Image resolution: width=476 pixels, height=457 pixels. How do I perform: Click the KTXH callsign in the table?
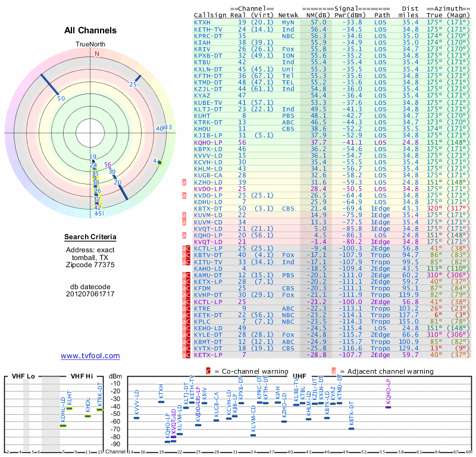coord(202,22)
